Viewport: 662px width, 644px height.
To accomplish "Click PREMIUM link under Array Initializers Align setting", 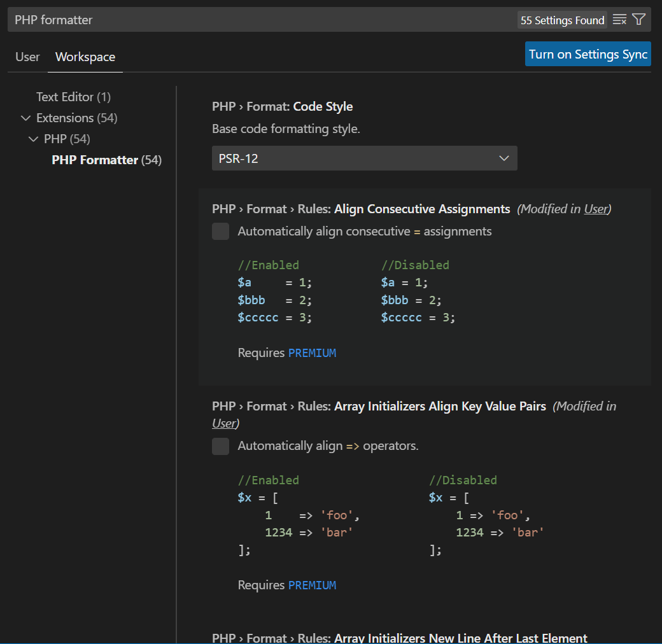I will click(x=312, y=585).
